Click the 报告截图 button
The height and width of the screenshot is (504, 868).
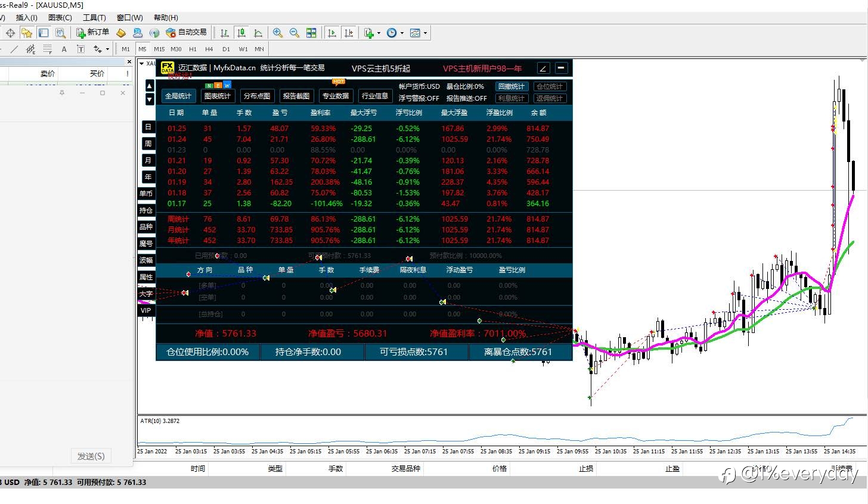tap(296, 96)
